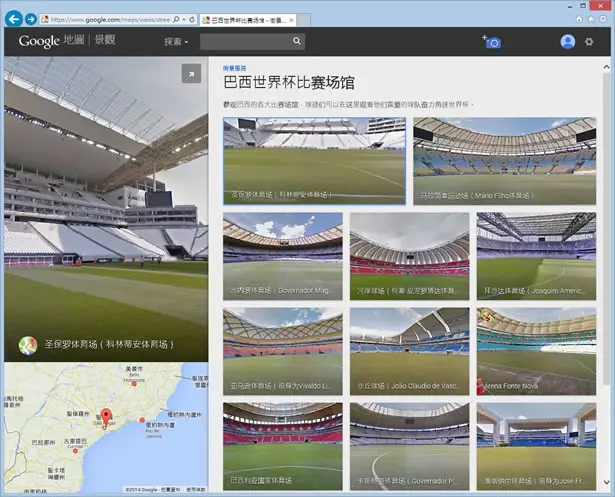Select the 巴西世界杯比赛场馆 browser tab
The image size is (615, 497).
pos(248,20)
